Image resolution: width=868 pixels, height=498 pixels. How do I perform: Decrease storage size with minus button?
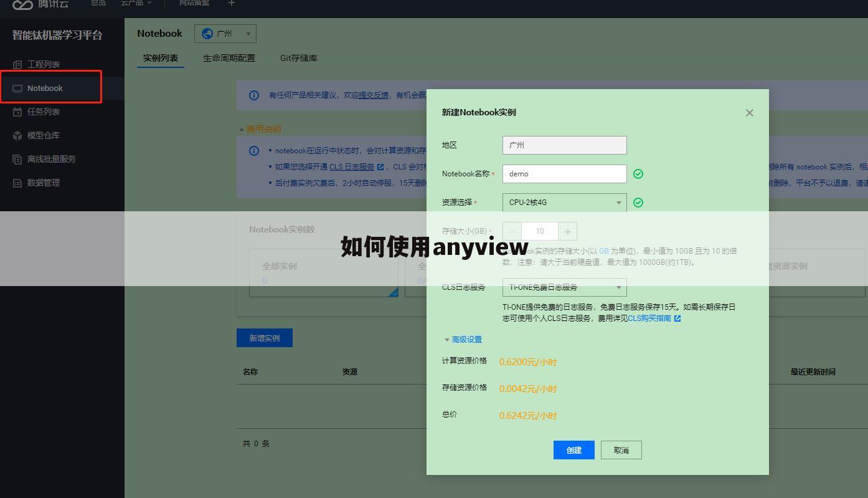click(512, 231)
